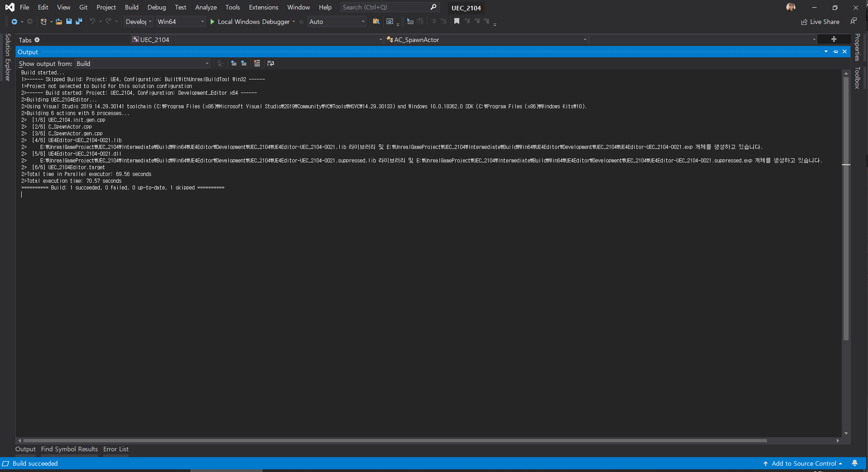Open the solution configuration Develop dropdown
Viewport: 868px width, 472px height.
pyautogui.click(x=139, y=22)
